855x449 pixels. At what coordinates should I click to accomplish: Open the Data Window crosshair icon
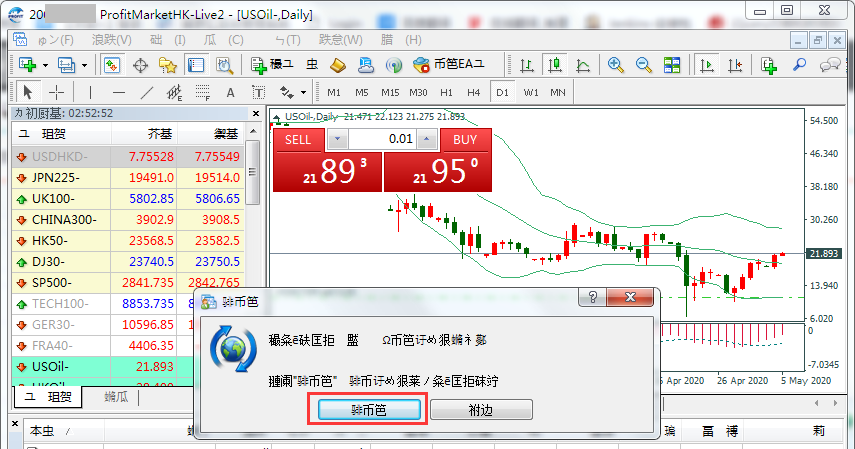point(140,65)
